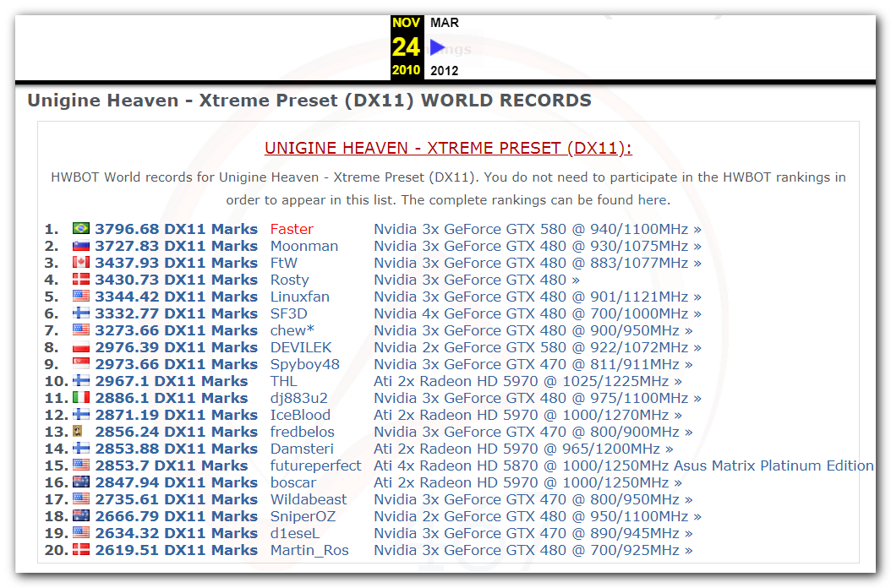891x588 pixels.
Task: Click the Australia flag beside boscar
Action: pyautogui.click(x=80, y=482)
